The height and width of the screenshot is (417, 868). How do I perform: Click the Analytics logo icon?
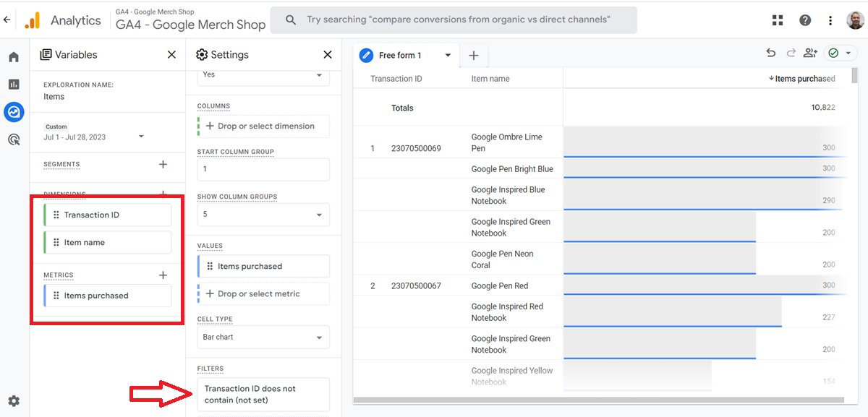(x=32, y=20)
